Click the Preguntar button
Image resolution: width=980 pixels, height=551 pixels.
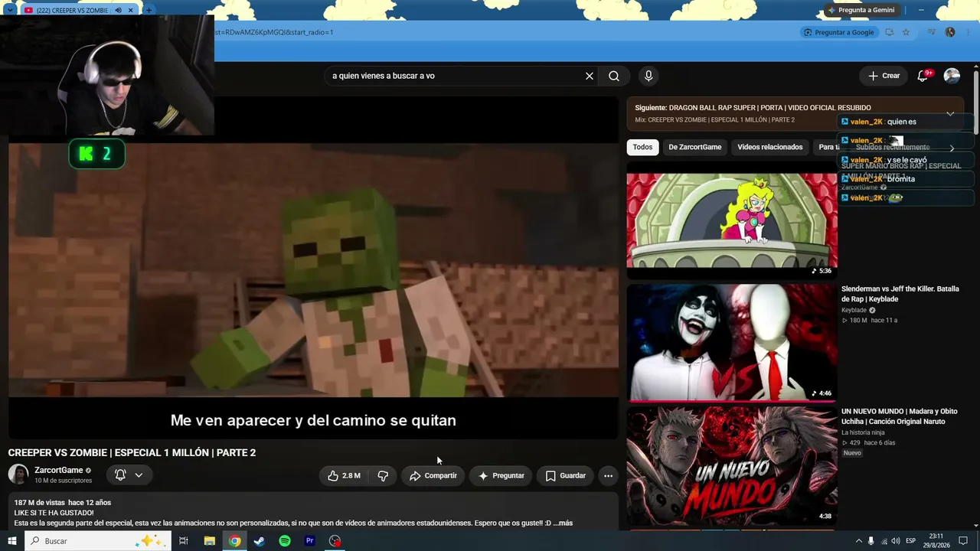click(x=501, y=475)
